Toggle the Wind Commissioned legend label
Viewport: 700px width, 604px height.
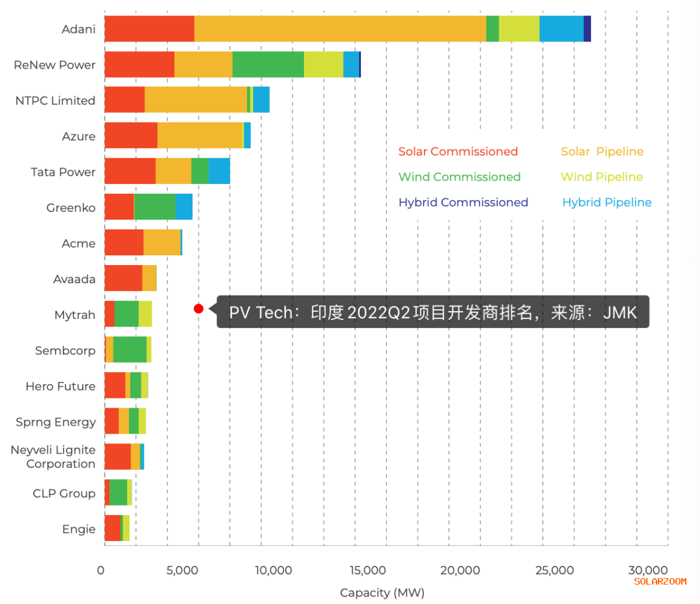(459, 177)
